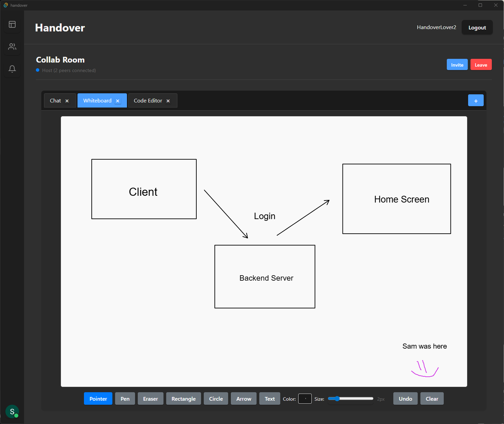Switch back to the Pointer tool
The height and width of the screenshot is (424, 504).
98,398
